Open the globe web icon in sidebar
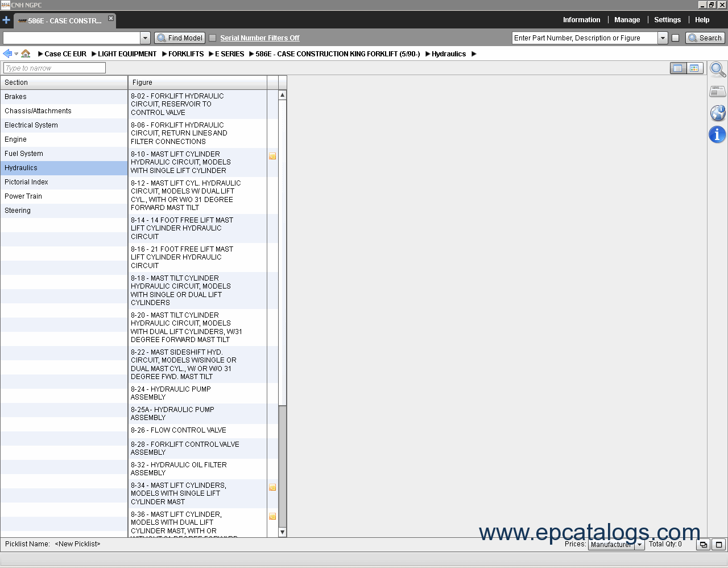This screenshot has width=728, height=568. click(x=718, y=113)
